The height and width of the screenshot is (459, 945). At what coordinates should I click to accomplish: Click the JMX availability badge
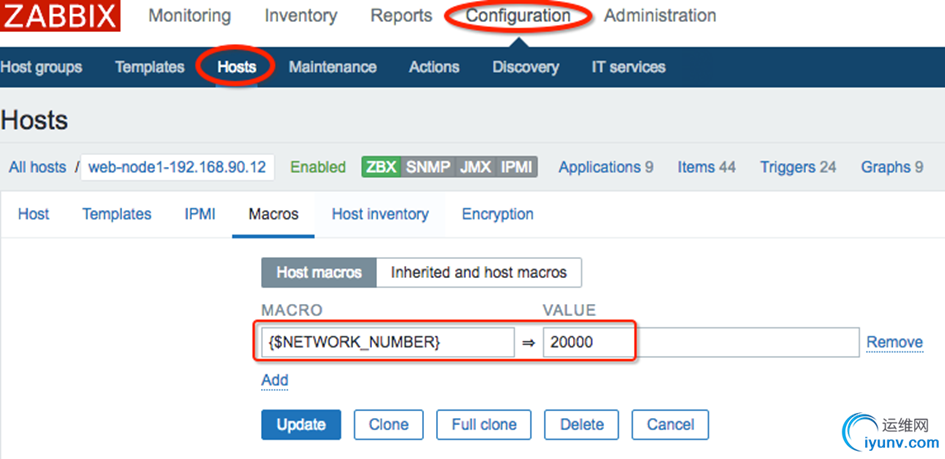click(475, 167)
